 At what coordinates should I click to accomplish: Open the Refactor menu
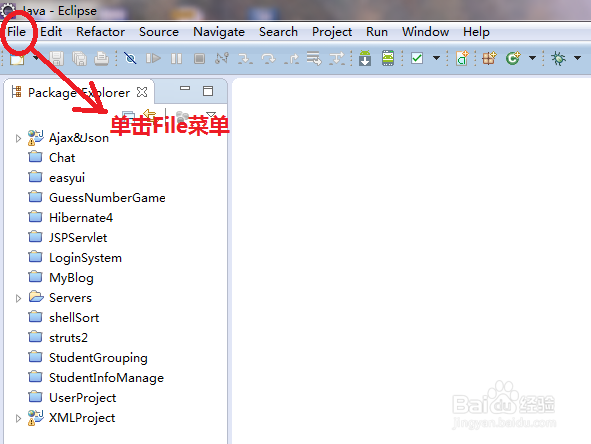100,32
